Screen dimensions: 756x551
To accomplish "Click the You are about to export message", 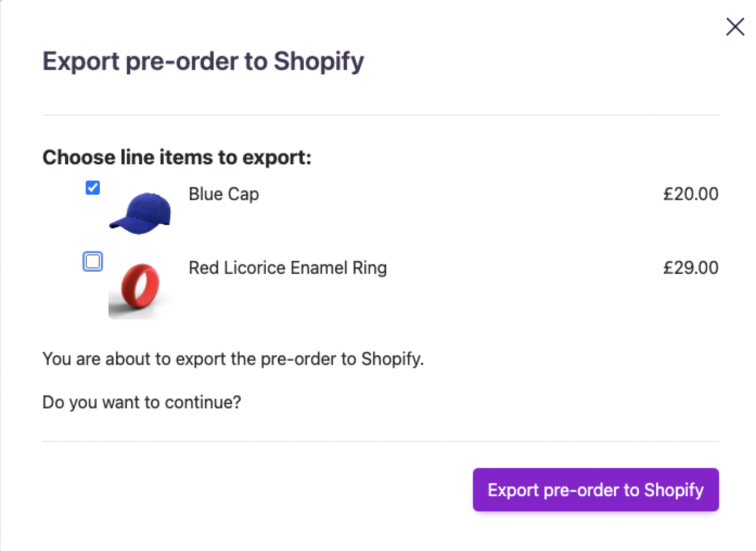I will coord(233,359).
